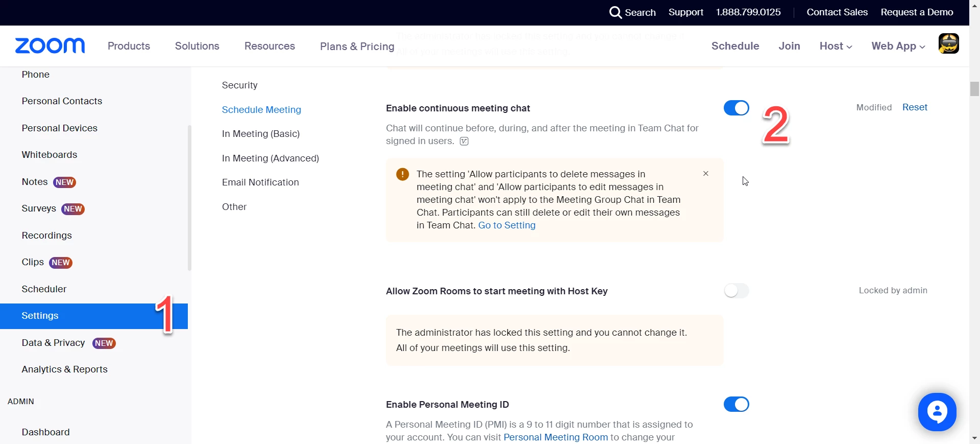980x444 pixels.
Task: Click the Join link in header
Action: tap(789, 46)
